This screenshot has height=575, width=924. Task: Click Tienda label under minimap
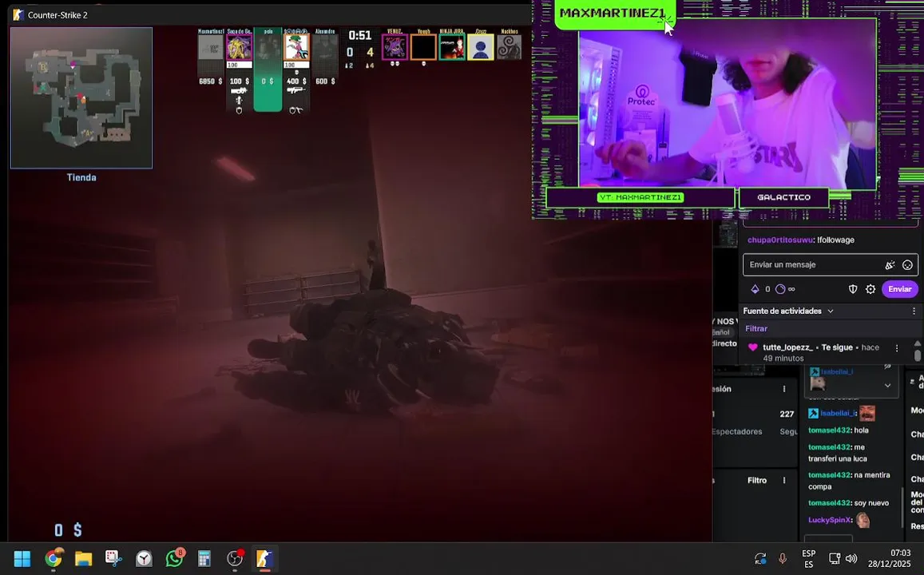coord(81,177)
